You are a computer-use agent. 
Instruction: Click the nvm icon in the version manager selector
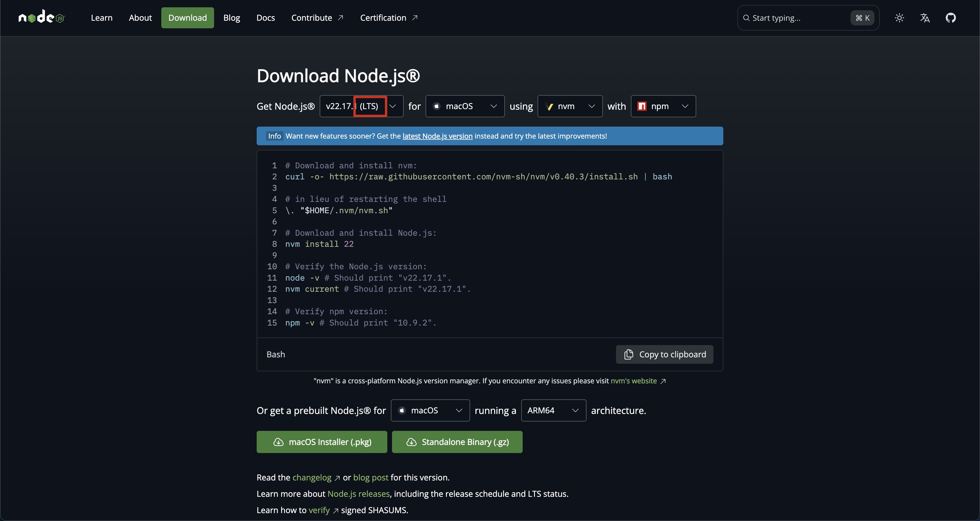coord(549,106)
